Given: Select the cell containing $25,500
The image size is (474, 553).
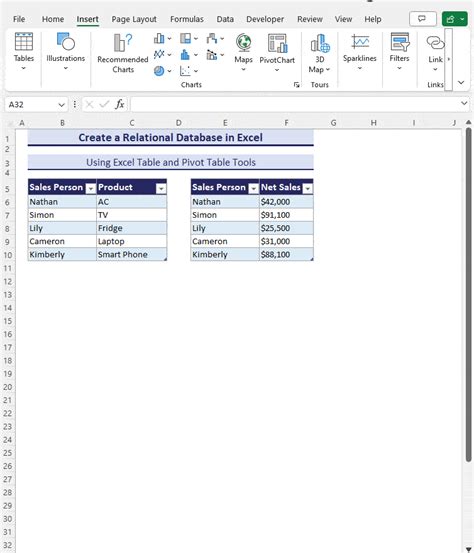Looking at the screenshot, I should tap(286, 228).
